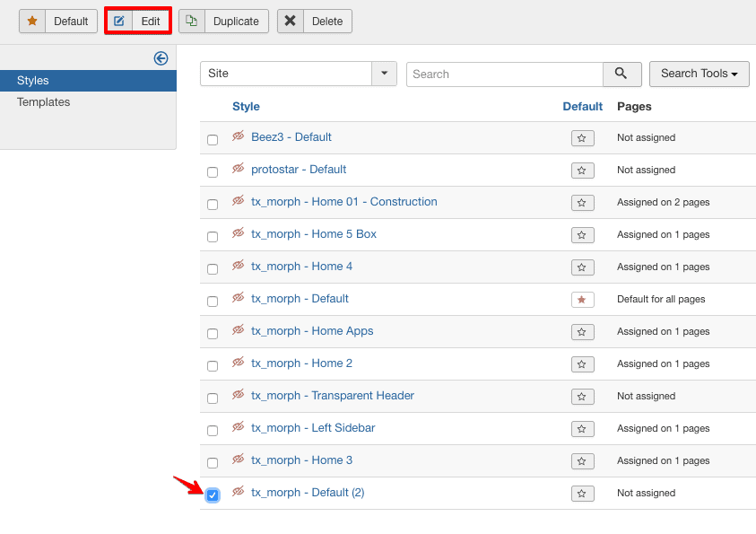Viewport: 756px width, 534px height.
Task: Open tx_morph - Transparent Header link
Action: [333, 396]
